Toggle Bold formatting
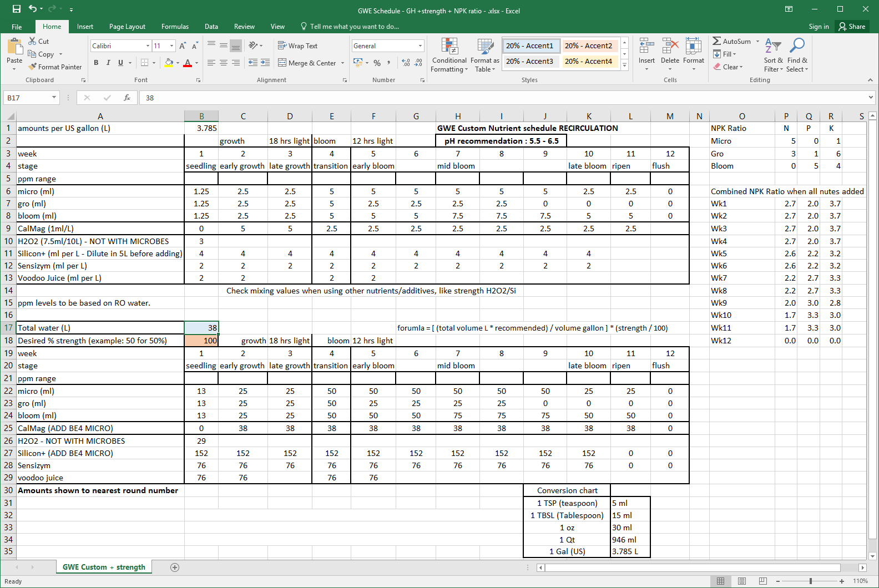879x588 pixels. click(96, 63)
